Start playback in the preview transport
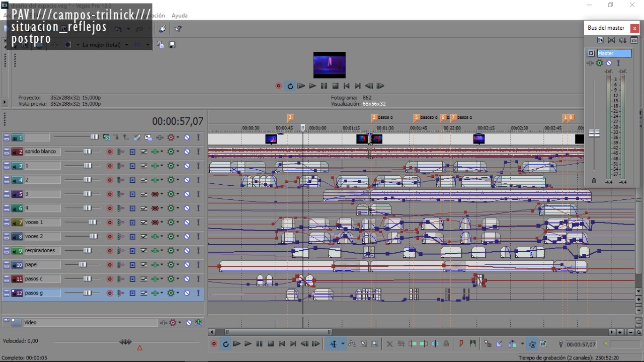This screenshot has width=644, height=362. point(312,86)
